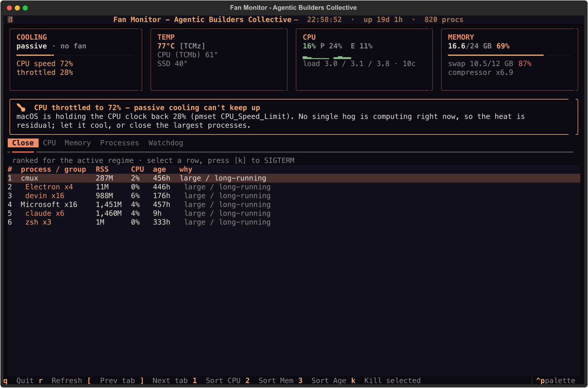Viewport: 588px width, 388px height.
Task: Click Next tab in the footer
Action: (x=164, y=381)
